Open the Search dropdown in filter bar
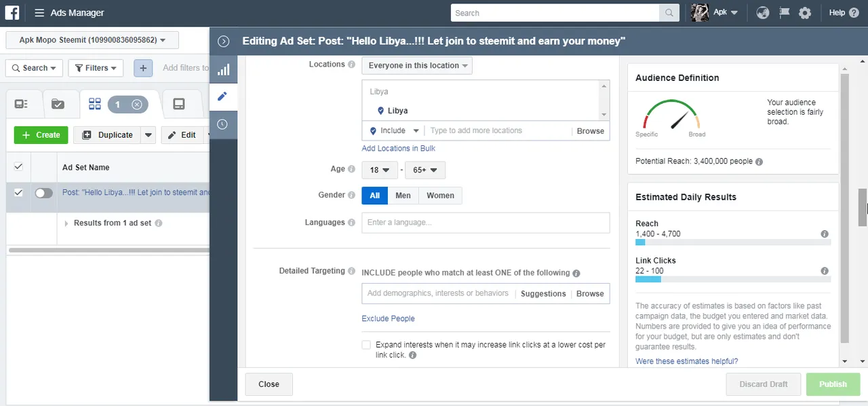868x406 pixels. 34,68
